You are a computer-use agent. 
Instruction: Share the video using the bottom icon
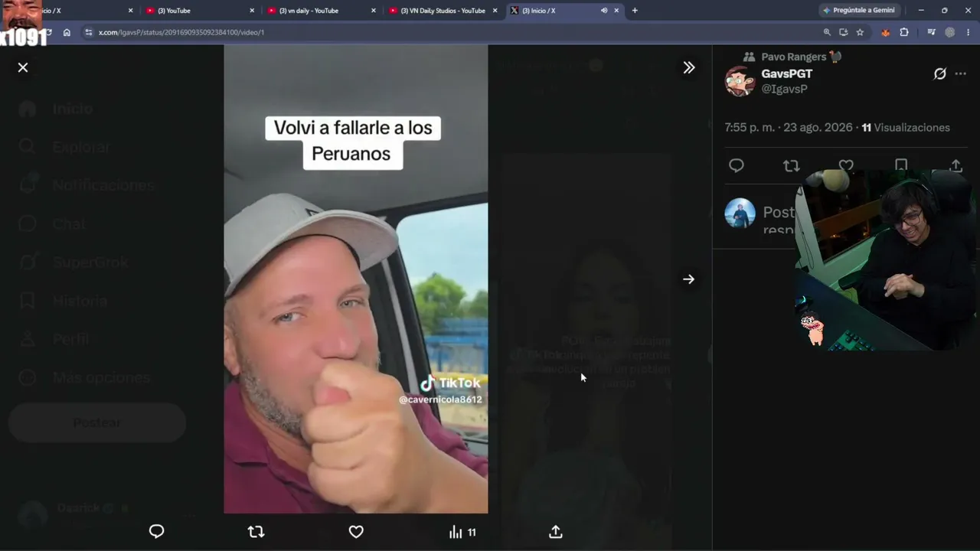[x=556, y=531]
